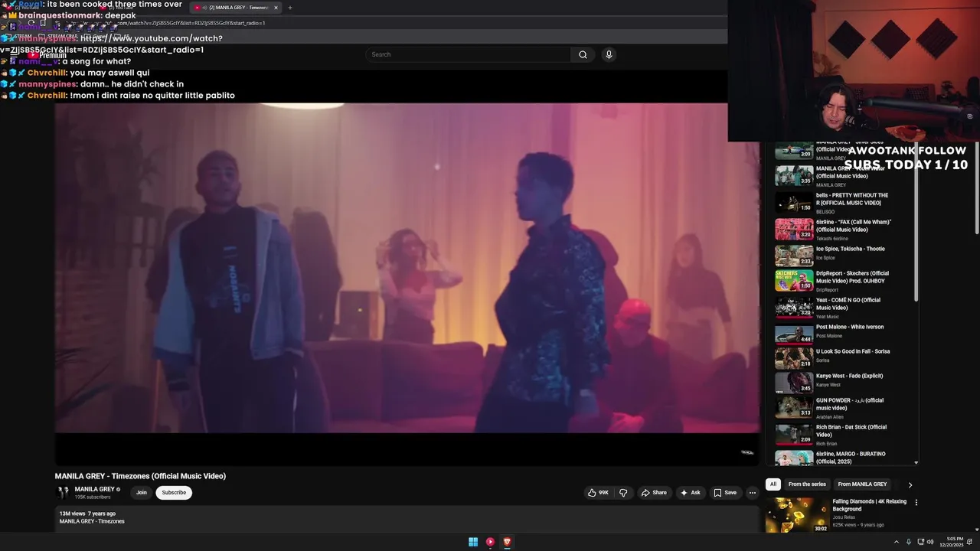Select the MANILA GREY - Timezones tab
Image resolution: width=980 pixels, height=551 pixels.
(236, 8)
